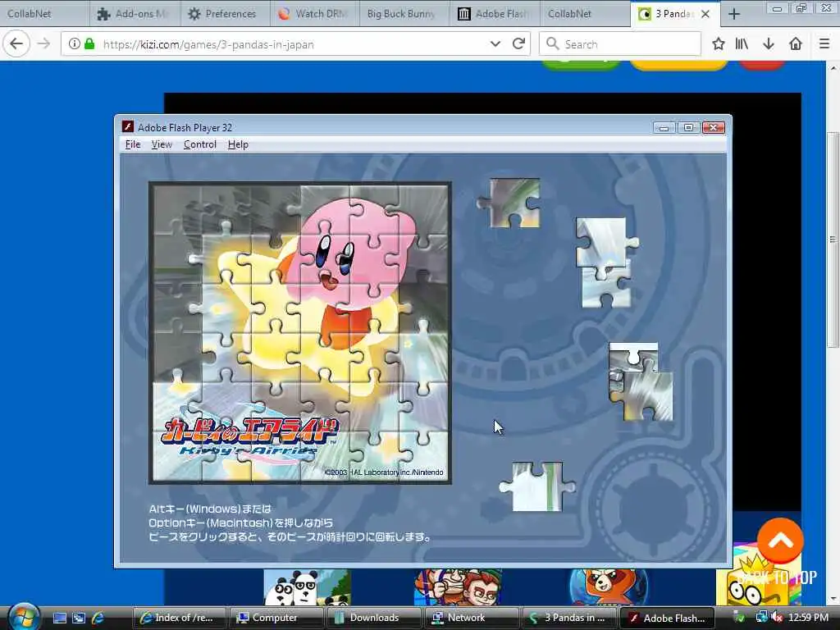Go forward to the next page

pos(44,44)
